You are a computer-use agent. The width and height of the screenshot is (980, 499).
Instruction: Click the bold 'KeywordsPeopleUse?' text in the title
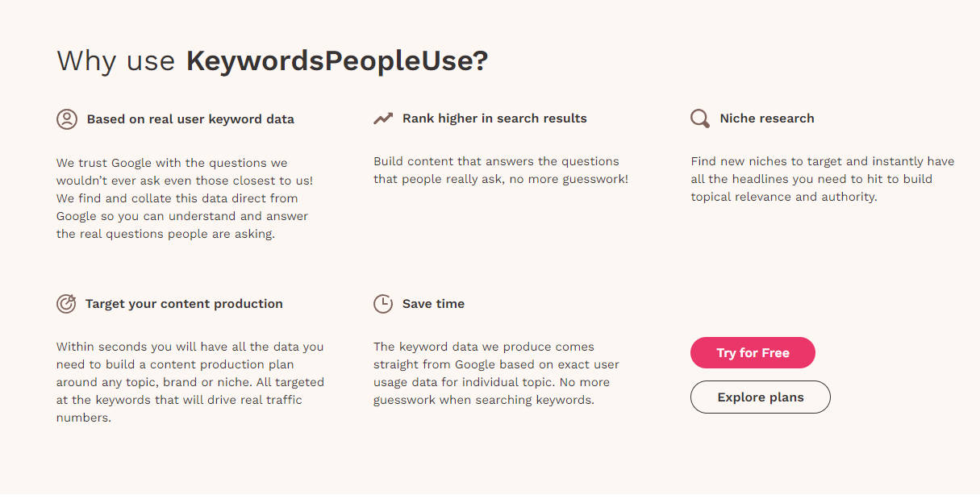[336, 60]
